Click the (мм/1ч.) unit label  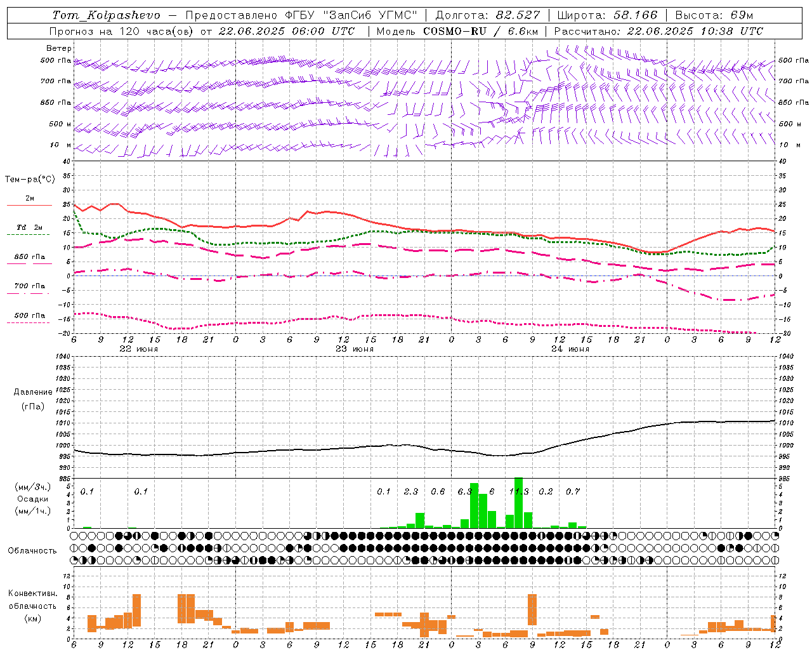click(32, 511)
